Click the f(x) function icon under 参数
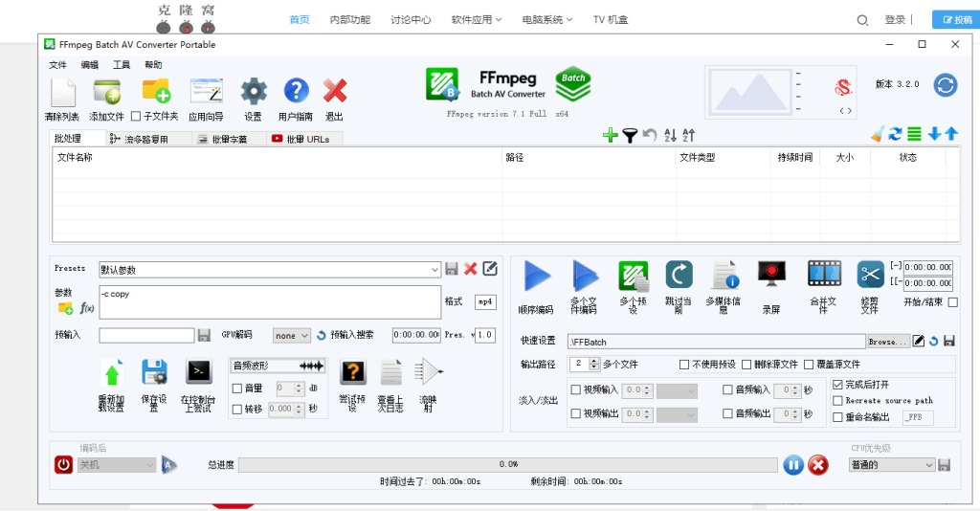 (87, 308)
